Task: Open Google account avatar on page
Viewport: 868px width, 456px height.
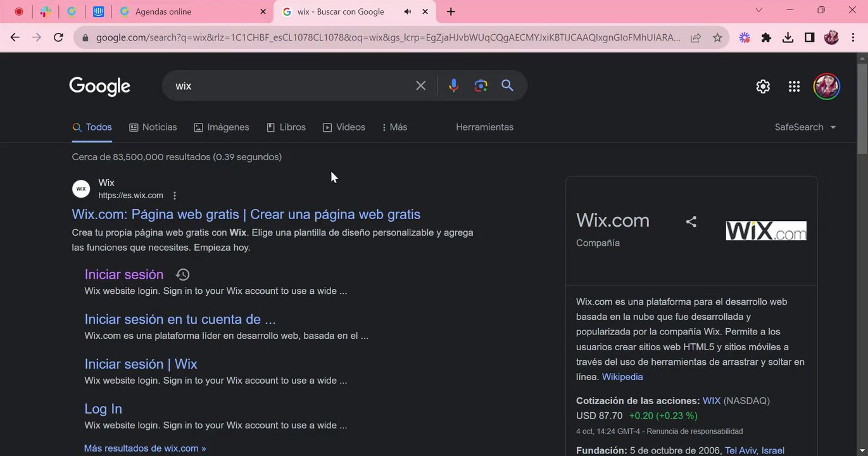Action: [x=827, y=86]
